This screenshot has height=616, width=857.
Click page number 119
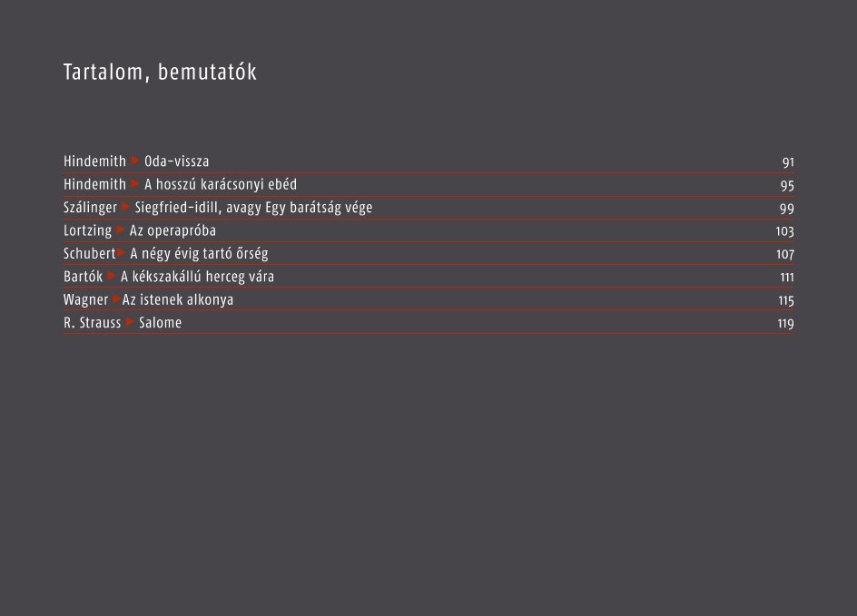click(x=786, y=323)
